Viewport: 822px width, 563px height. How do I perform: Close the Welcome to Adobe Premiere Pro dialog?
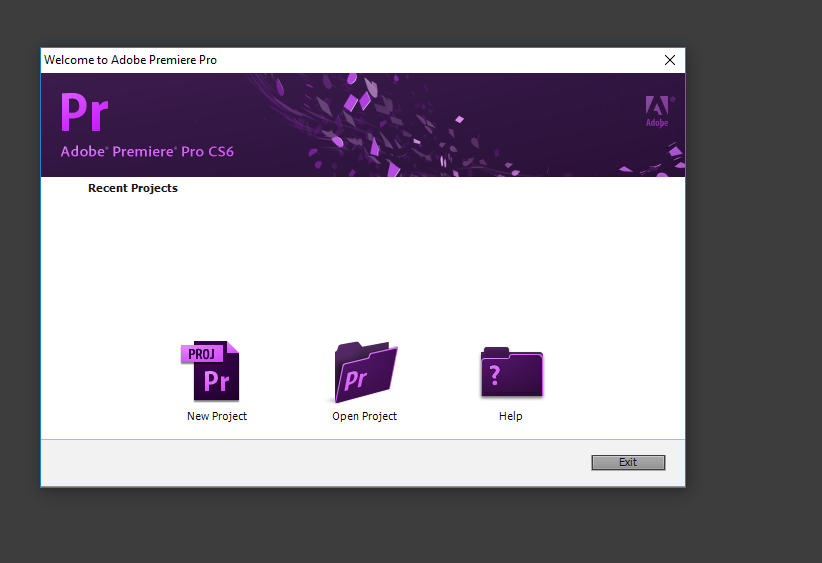point(669,60)
